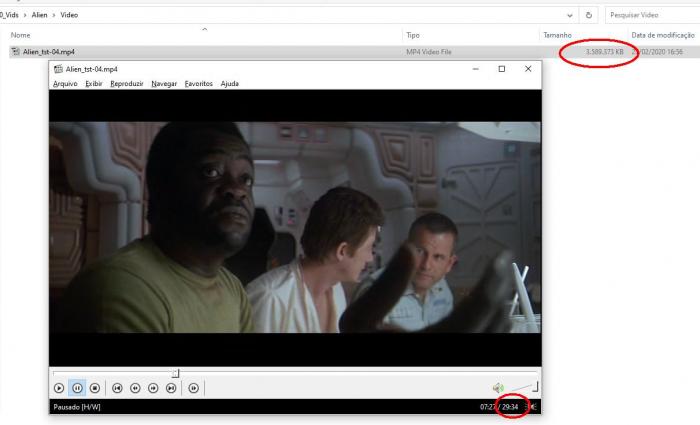Refresh the Explorer folder view

pos(589,15)
